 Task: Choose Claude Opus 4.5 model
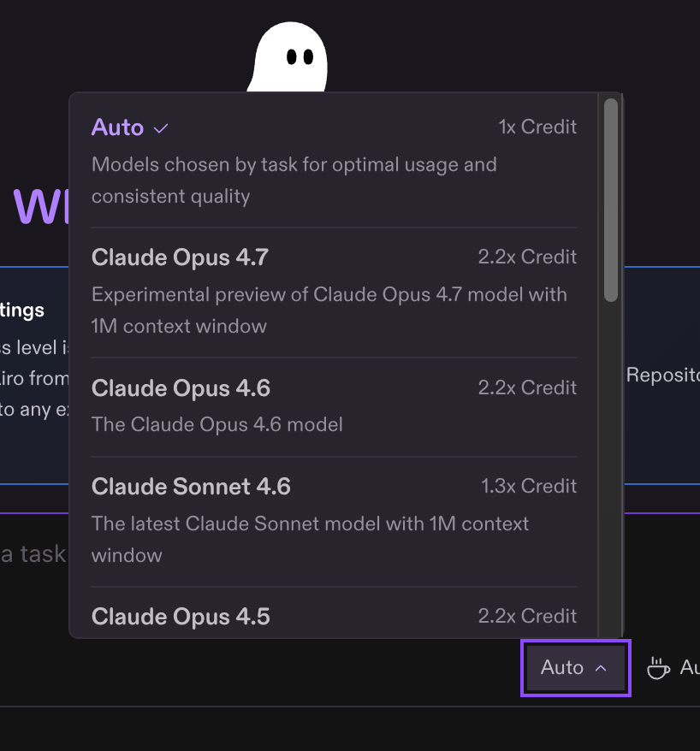coord(334,613)
